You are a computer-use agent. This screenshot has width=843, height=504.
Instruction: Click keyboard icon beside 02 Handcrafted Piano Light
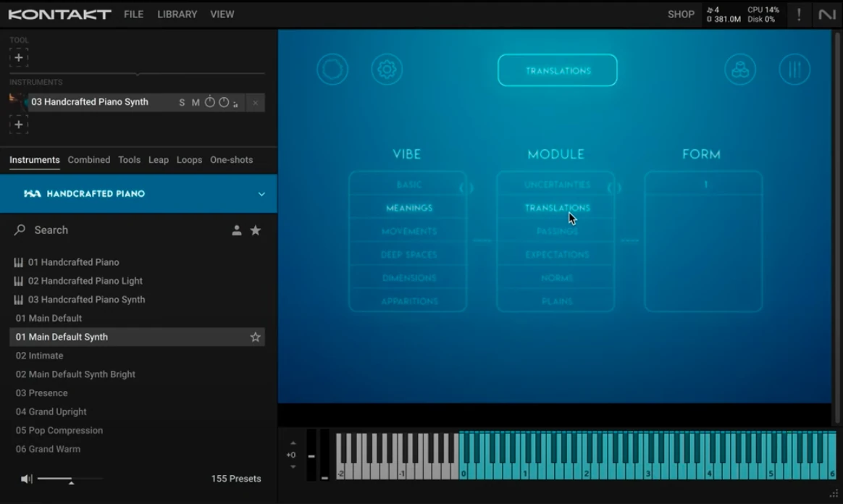(18, 281)
